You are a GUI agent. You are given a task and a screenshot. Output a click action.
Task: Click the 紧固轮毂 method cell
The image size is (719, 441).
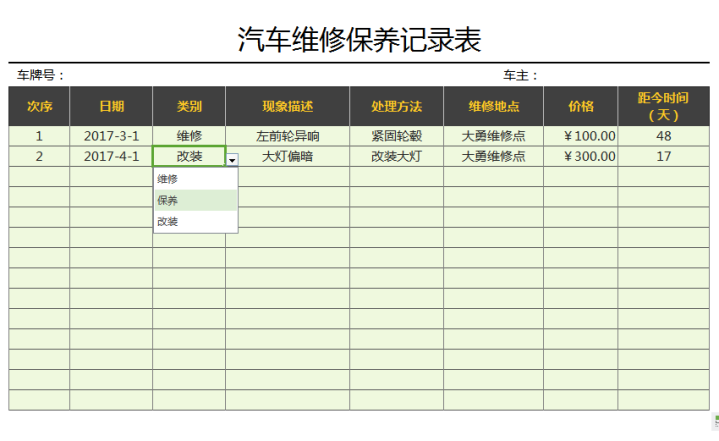[396, 136]
